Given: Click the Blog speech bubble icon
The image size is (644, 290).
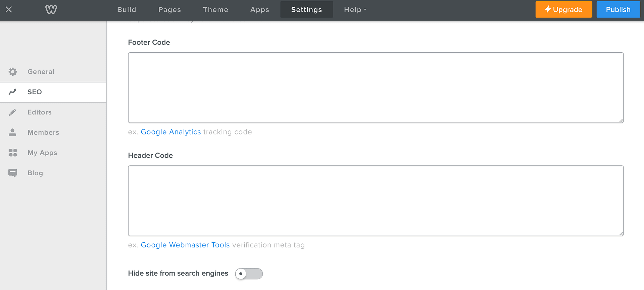Looking at the screenshot, I should pos(13,173).
